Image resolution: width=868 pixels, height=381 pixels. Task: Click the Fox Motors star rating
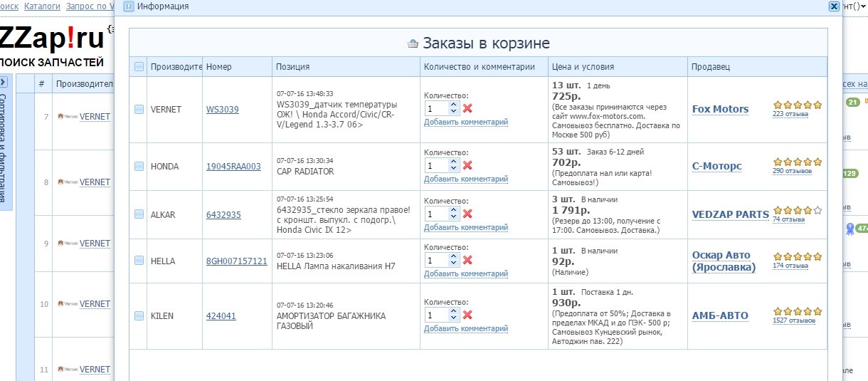(x=797, y=105)
